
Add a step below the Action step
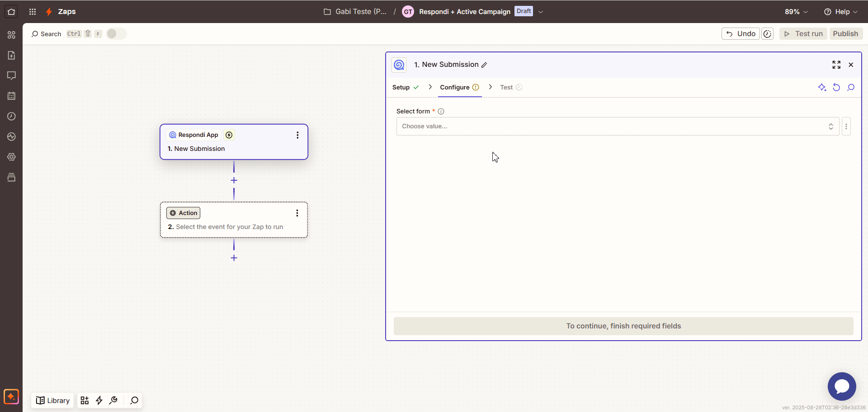point(234,258)
